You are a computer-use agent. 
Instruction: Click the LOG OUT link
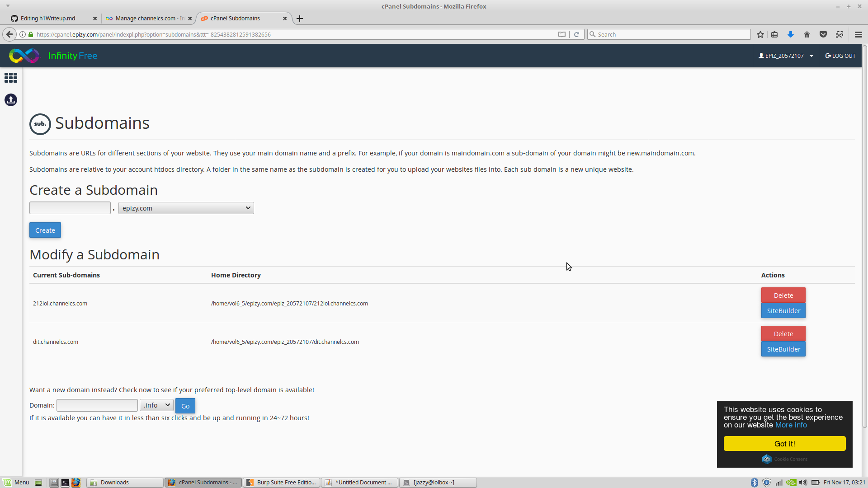pyautogui.click(x=840, y=56)
